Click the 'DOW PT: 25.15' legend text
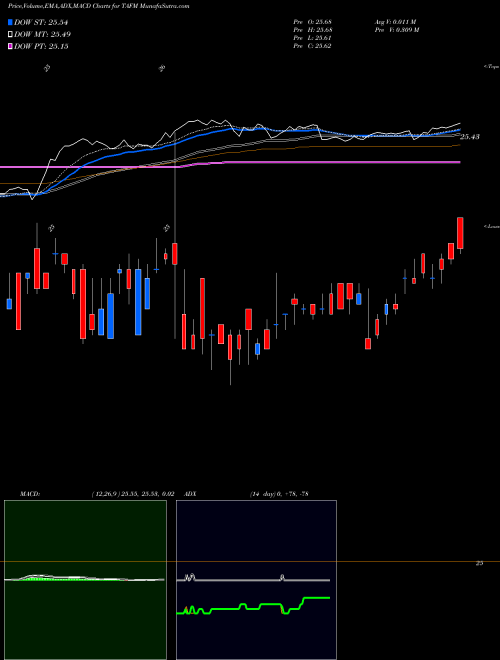500x660 pixels. pyautogui.click(x=41, y=46)
